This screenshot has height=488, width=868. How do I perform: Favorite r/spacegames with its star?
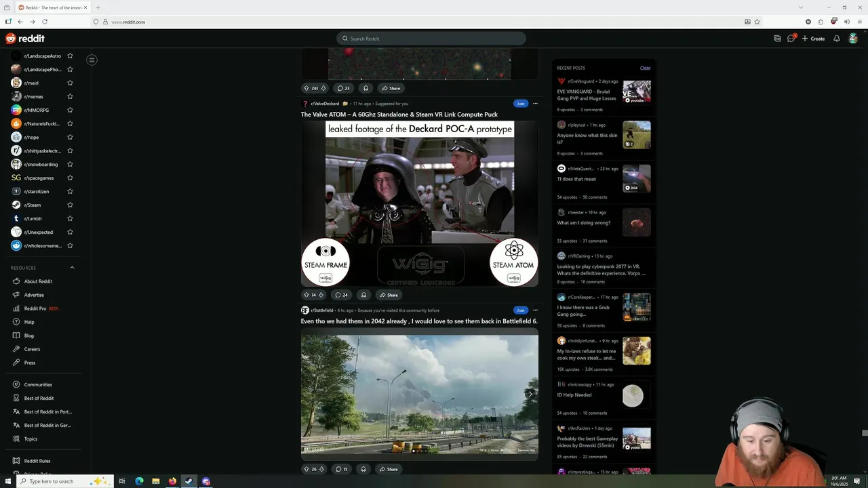click(x=70, y=178)
